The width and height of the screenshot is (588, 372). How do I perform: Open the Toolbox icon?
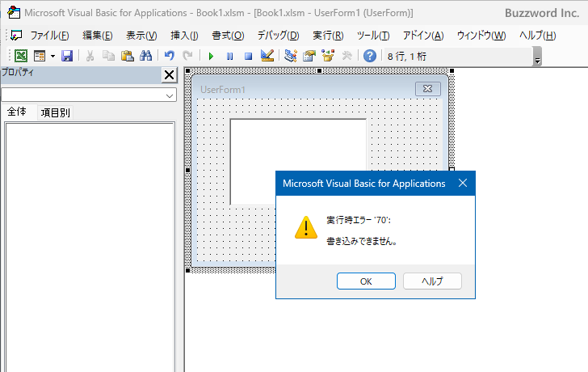tap(346, 57)
